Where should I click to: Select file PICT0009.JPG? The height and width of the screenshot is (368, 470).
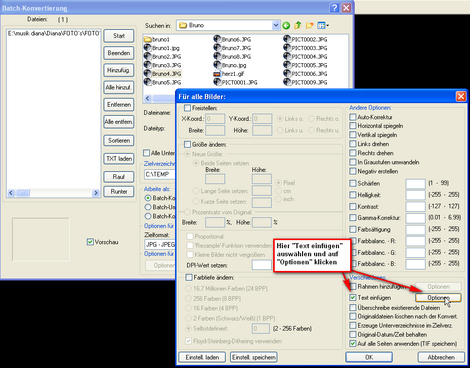click(x=305, y=82)
